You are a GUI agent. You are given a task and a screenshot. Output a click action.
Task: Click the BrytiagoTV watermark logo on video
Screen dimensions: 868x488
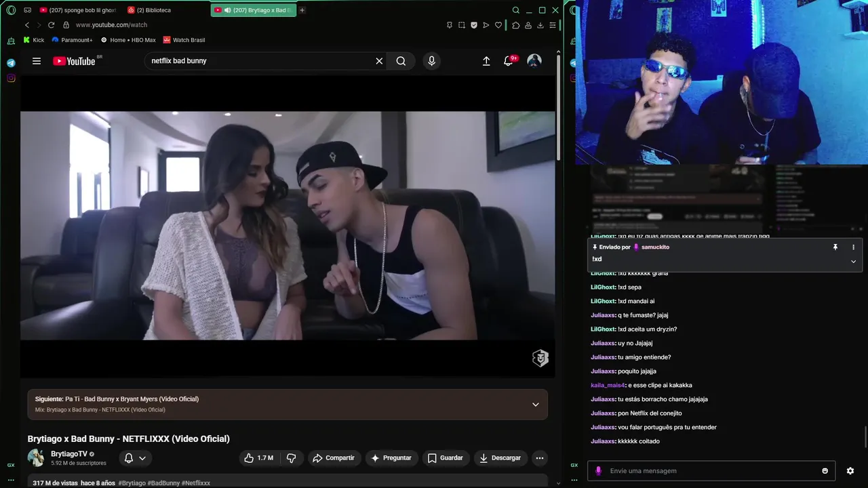point(540,358)
